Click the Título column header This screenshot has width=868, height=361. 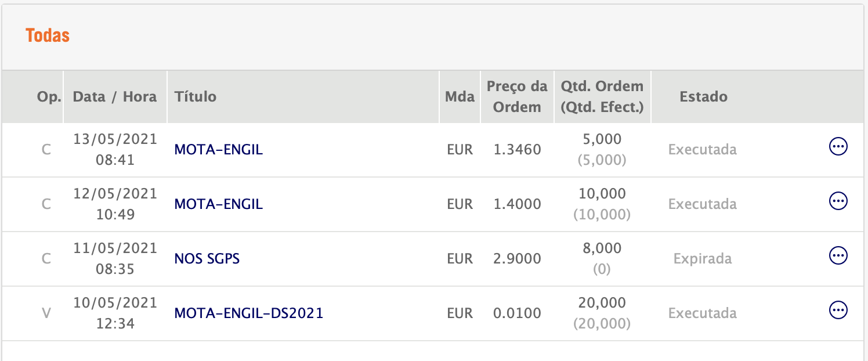196,96
